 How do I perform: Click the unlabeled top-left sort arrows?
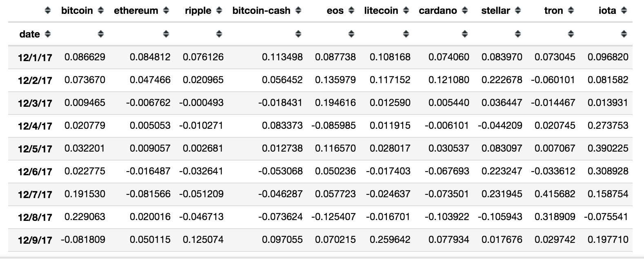[x=48, y=11]
